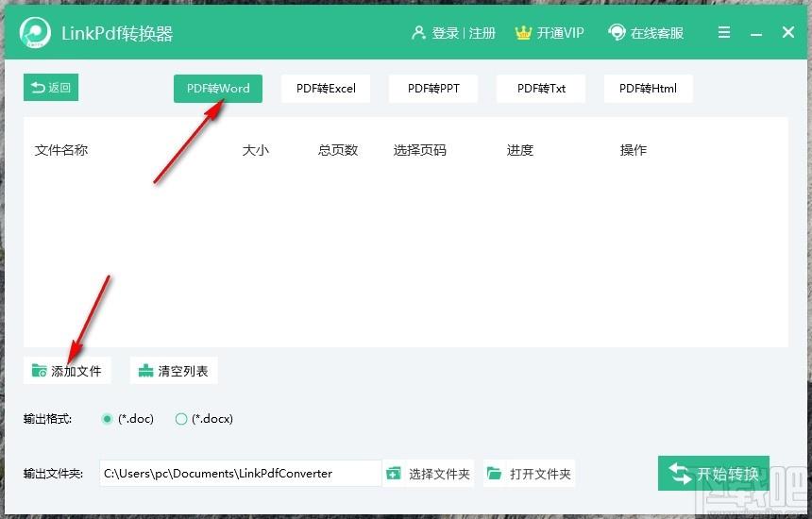Click the 选择页码 column header
Screen dimensions: 812x519
pos(419,150)
